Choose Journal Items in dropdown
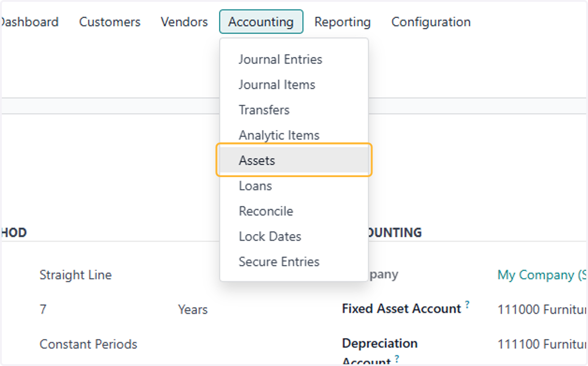 pos(294,84)
